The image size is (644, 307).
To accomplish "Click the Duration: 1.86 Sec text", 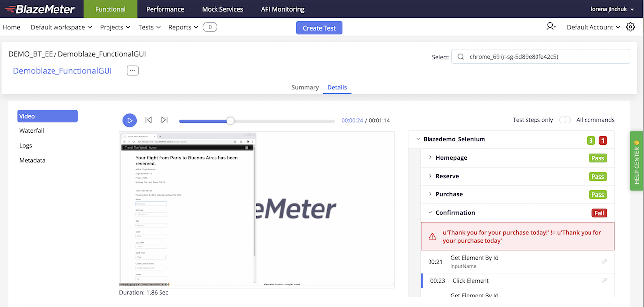I will 144,293.
